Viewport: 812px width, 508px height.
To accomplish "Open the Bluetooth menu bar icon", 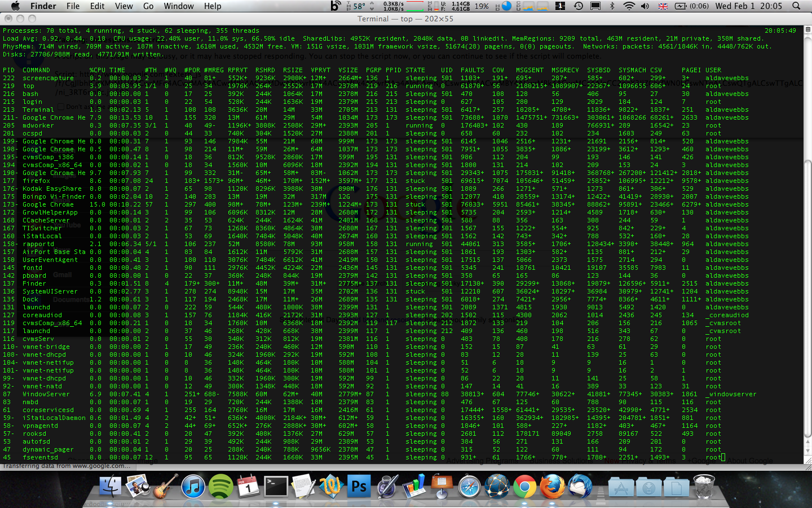I will click(x=612, y=6).
